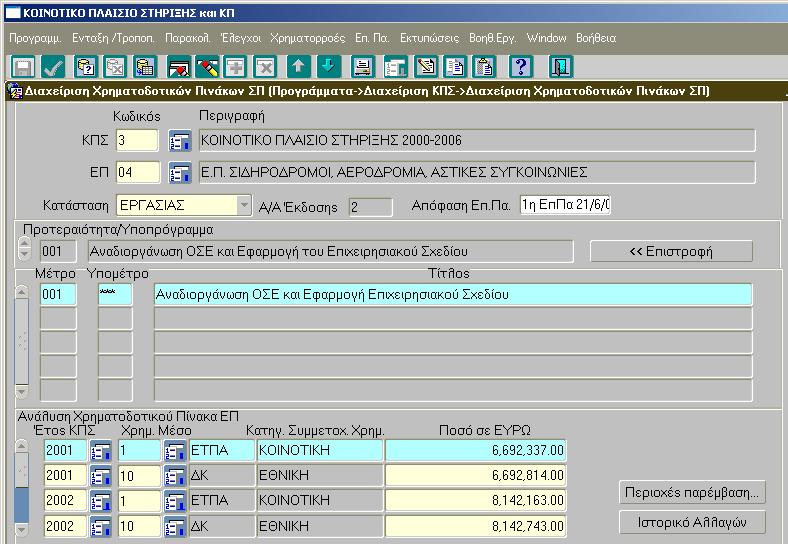The height and width of the screenshot is (544, 788).
Task: Click the Execute Query database grid icon
Action: [x=145, y=67]
